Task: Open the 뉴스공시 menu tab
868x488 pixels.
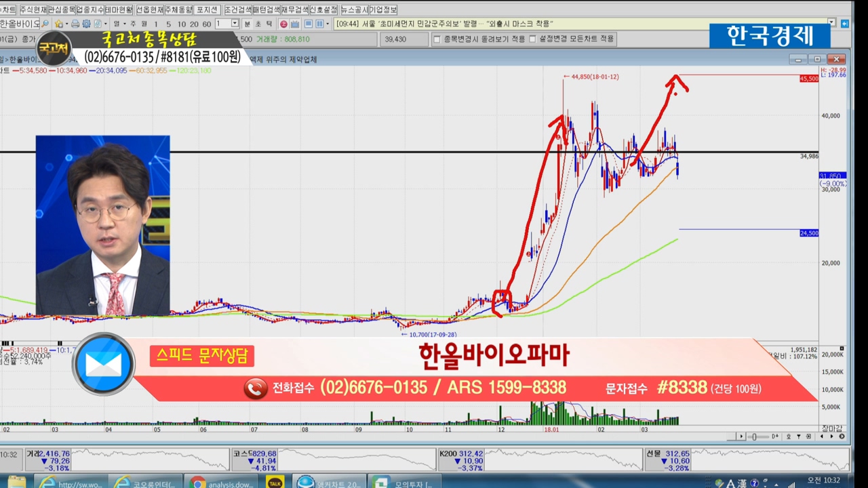Action: (x=354, y=10)
